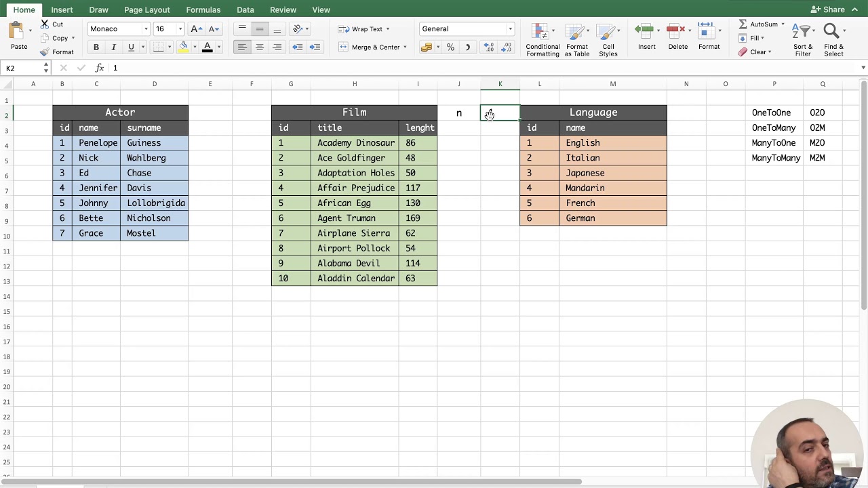Delete cells with the Delete icon
This screenshot has width=868, height=488.
pyautogui.click(x=677, y=31)
